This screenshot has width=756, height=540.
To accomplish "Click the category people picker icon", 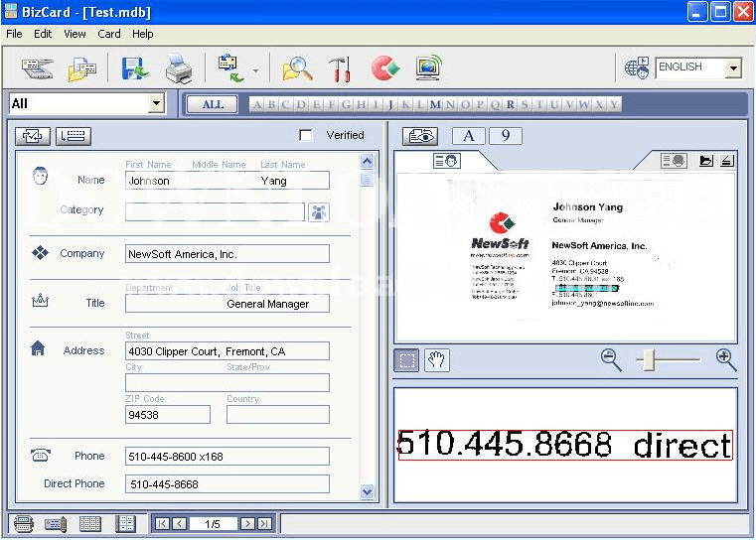I will click(x=318, y=212).
